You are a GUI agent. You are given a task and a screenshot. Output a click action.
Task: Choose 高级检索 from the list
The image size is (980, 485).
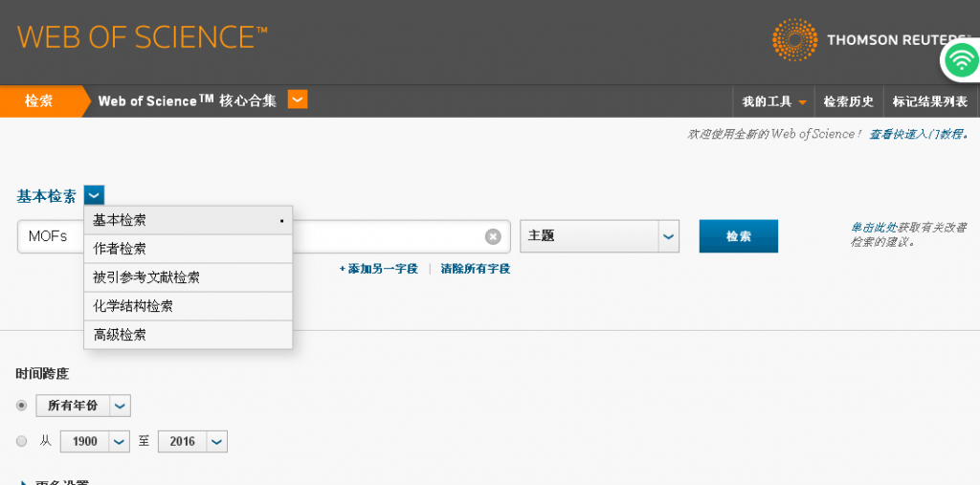click(x=189, y=335)
